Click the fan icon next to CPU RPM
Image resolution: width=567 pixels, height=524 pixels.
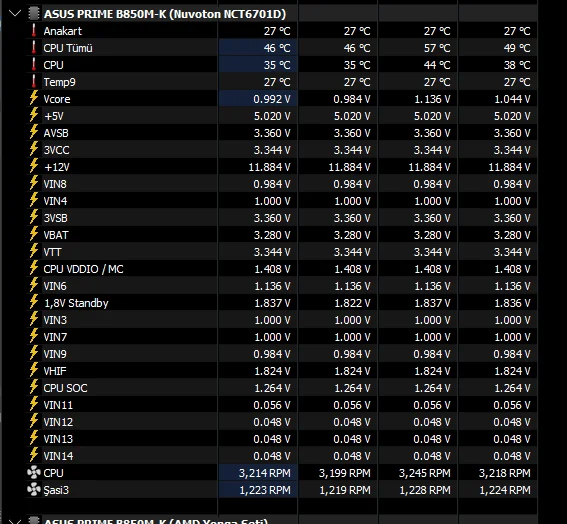tap(34, 473)
